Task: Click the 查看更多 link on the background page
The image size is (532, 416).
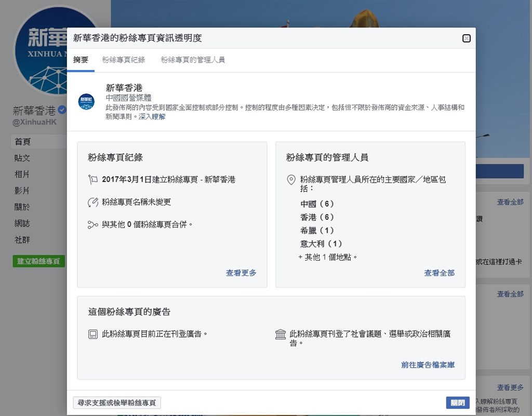Action: coord(510,387)
